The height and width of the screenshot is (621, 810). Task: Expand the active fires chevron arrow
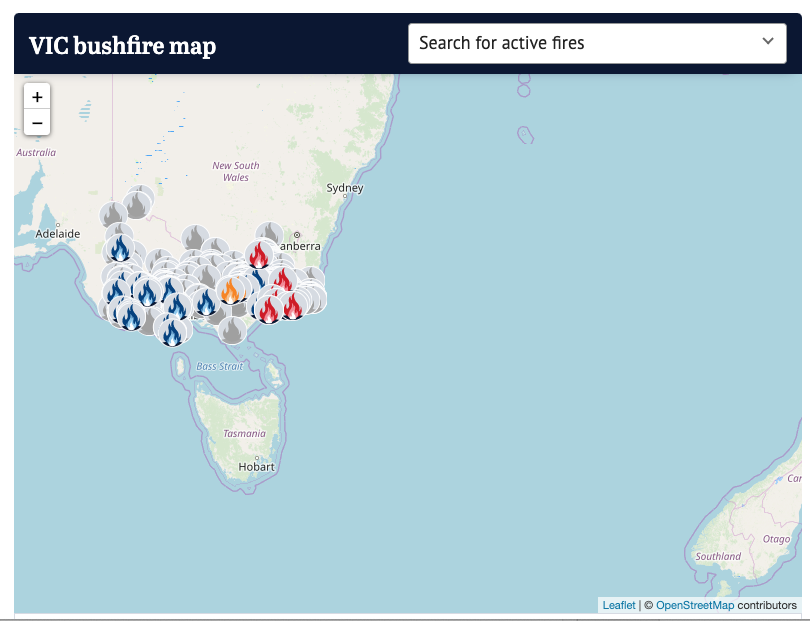[768, 41]
